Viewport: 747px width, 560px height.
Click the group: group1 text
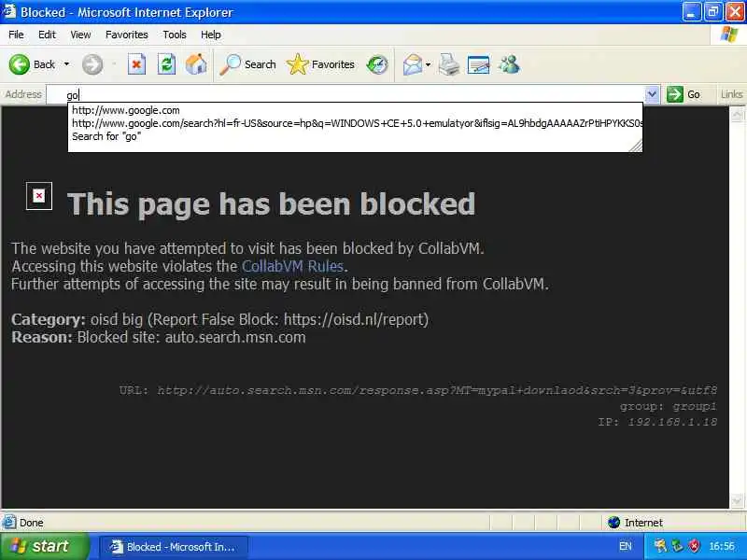pos(668,406)
